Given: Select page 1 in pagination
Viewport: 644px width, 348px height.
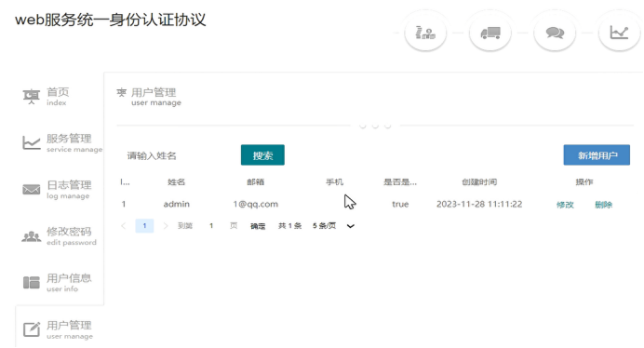Looking at the screenshot, I should click(x=144, y=225).
